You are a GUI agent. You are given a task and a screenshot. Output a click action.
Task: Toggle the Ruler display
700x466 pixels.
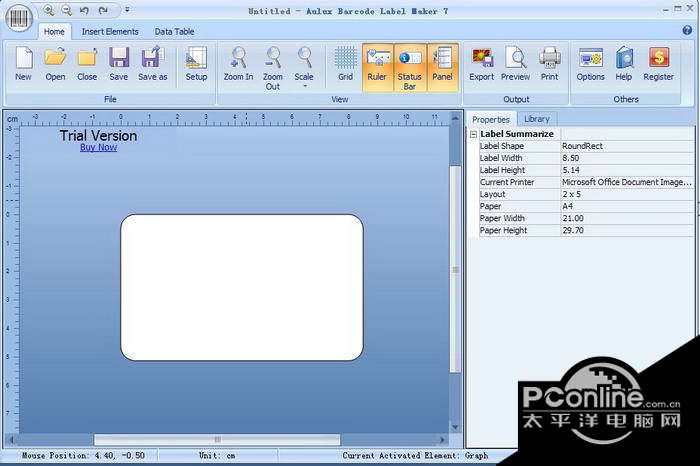[x=377, y=68]
